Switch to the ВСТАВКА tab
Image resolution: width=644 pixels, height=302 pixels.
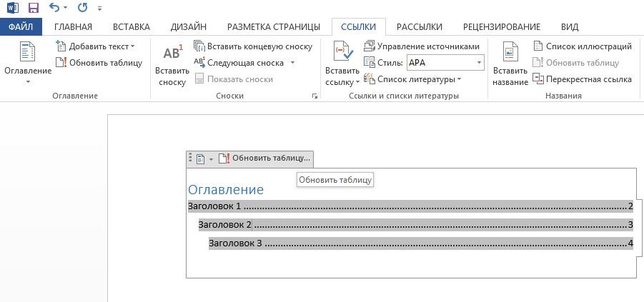pyautogui.click(x=132, y=27)
